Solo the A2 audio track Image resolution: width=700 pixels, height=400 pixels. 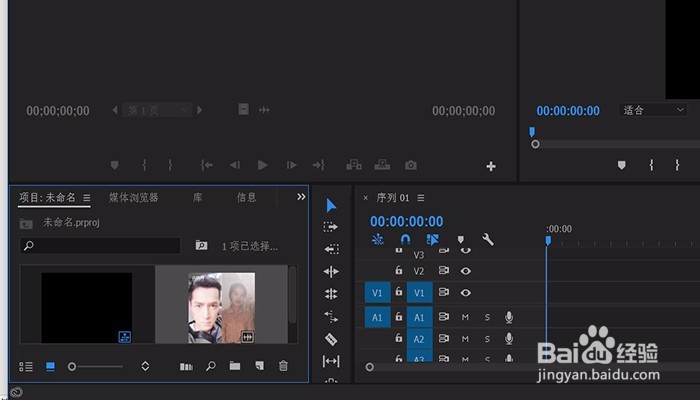487,339
